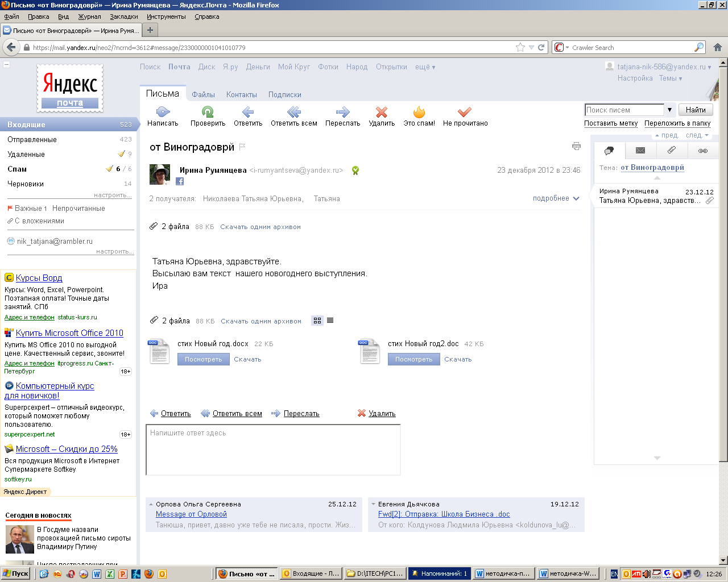Click the Напишите ответ здесь reply box

pos(273,450)
